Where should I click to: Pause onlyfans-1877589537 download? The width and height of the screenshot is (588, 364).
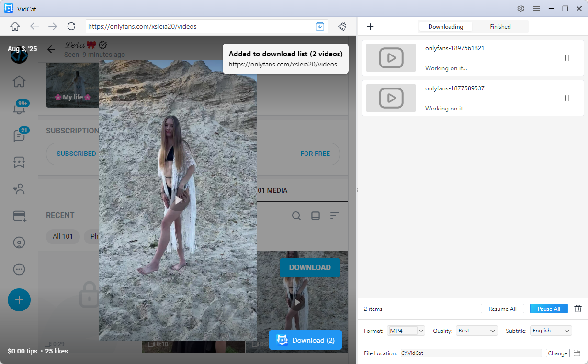567,98
